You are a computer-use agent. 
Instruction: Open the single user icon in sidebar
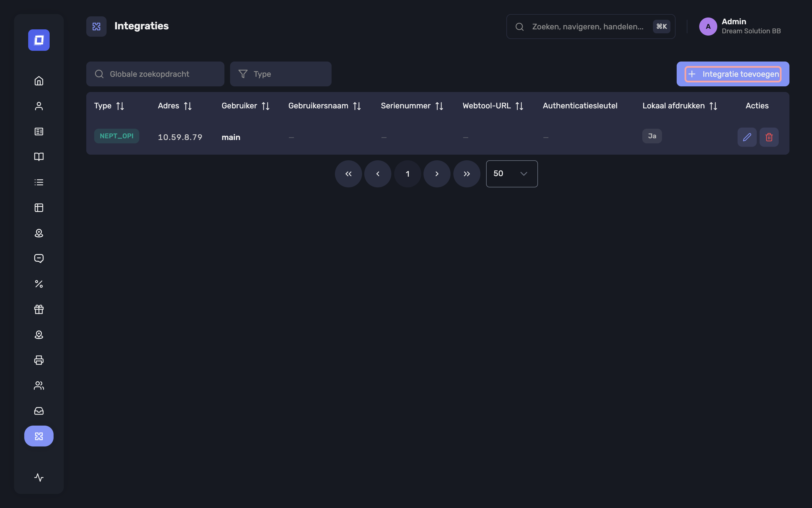tap(39, 106)
